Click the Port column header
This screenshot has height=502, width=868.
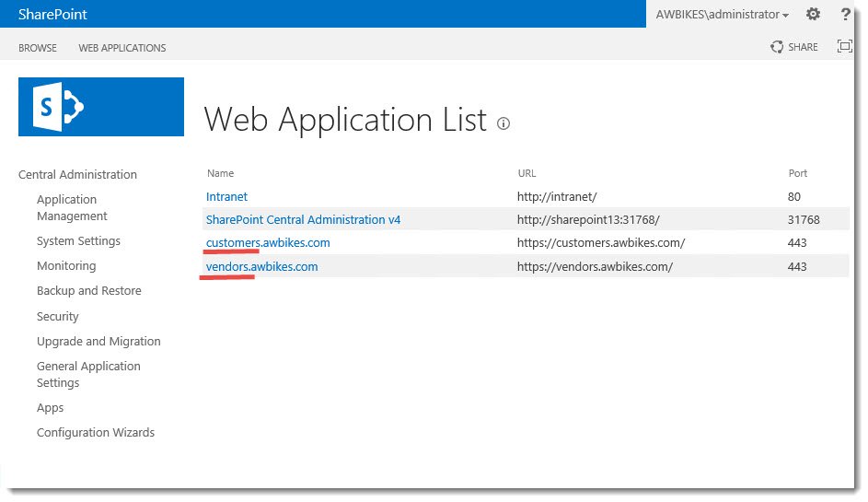point(798,173)
